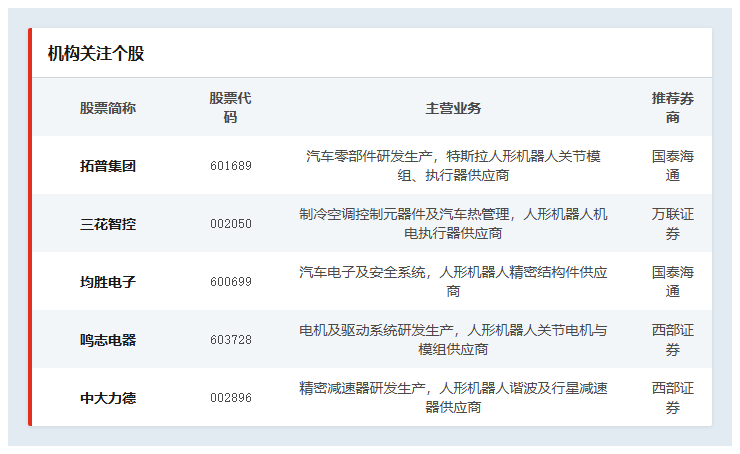Click stock code 600699
This screenshot has width=740, height=454.
pos(231,282)
